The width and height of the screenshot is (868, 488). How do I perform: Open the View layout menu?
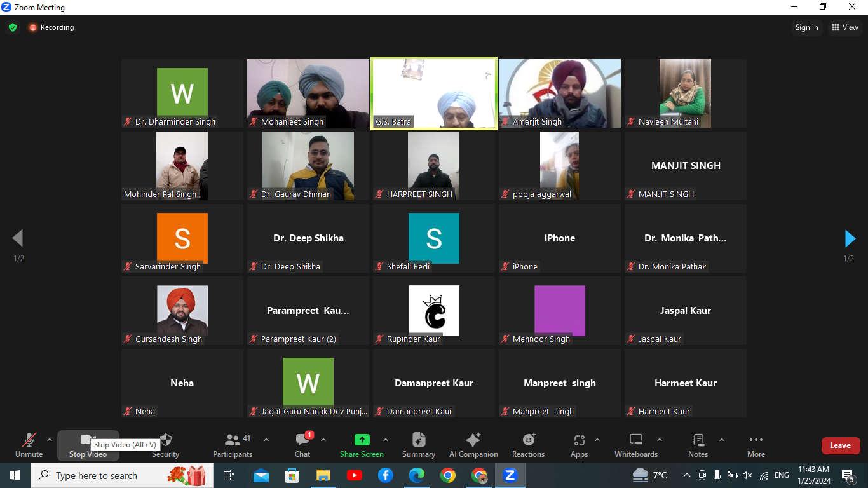[845, 27]
